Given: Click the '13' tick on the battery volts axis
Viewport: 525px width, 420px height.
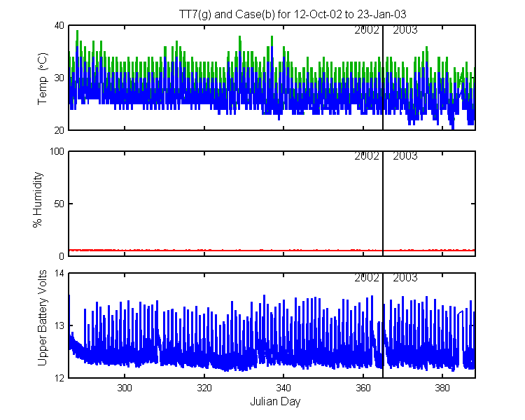Looking at the screenshot, I should (x=59, y=325).
